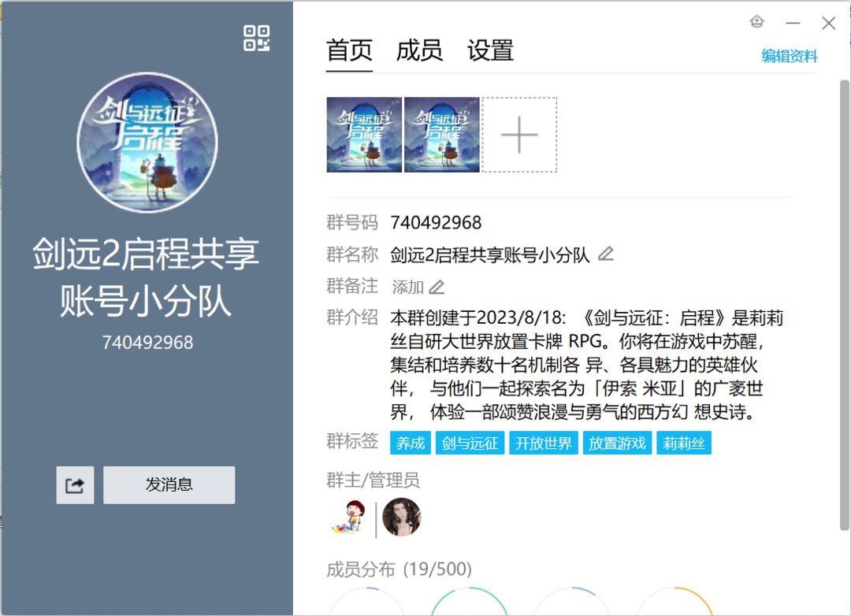Click the large round group avatar
Viewport: 851px width, 616px height.
click(x=147, y=143)
